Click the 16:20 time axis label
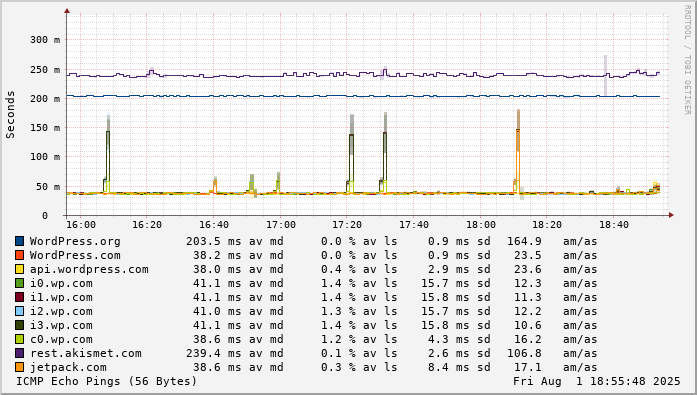697x395 pixels. (147, 225)
